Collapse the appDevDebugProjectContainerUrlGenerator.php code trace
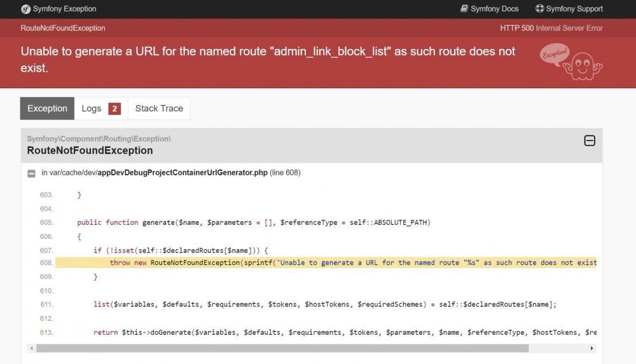Image resolution: width=636 pixels, height=364 pixels. tap(31, 173)
